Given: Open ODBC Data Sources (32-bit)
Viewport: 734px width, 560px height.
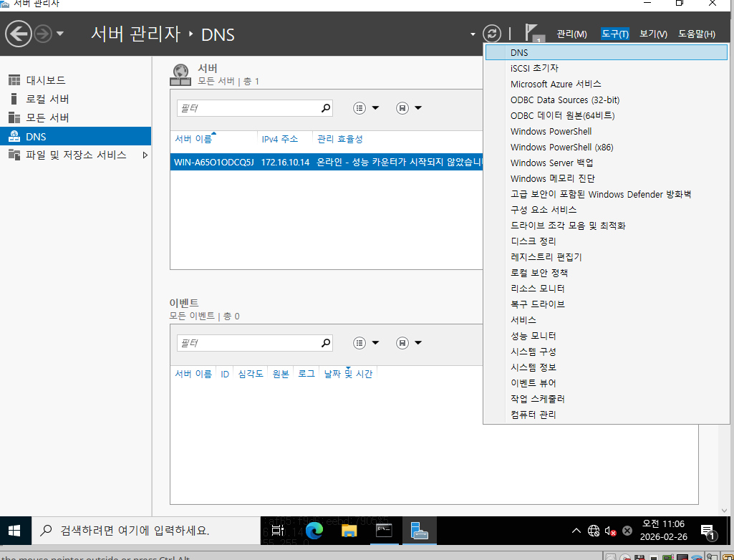Looking at the screenshot, I should (x=607, y=100).
